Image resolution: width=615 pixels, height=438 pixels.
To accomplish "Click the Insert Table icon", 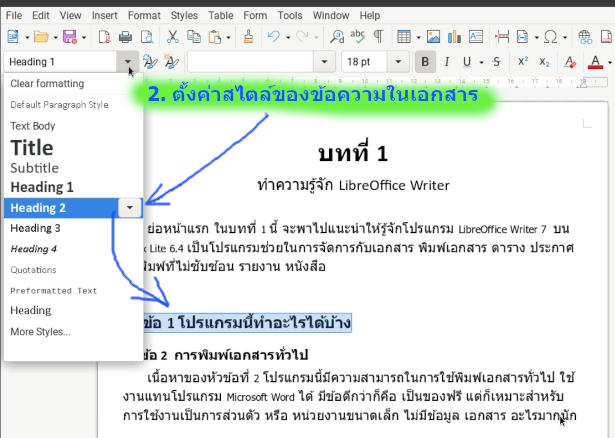I will tap(404, 37).
